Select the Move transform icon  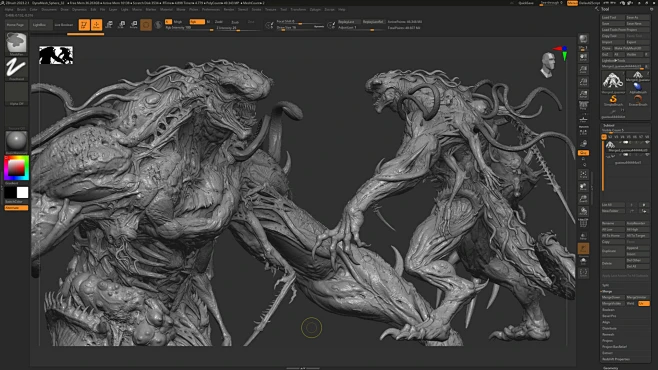point(109,25)
